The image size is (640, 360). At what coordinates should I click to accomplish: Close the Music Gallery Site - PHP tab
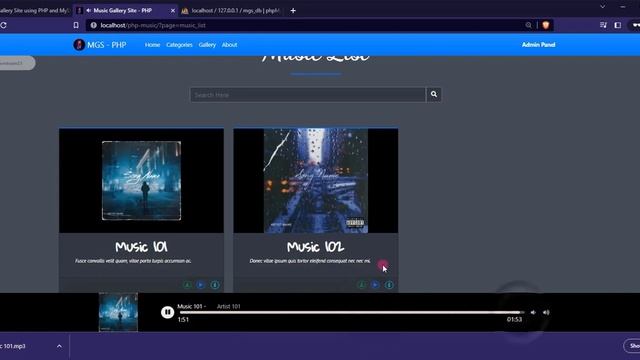point(173,11)
